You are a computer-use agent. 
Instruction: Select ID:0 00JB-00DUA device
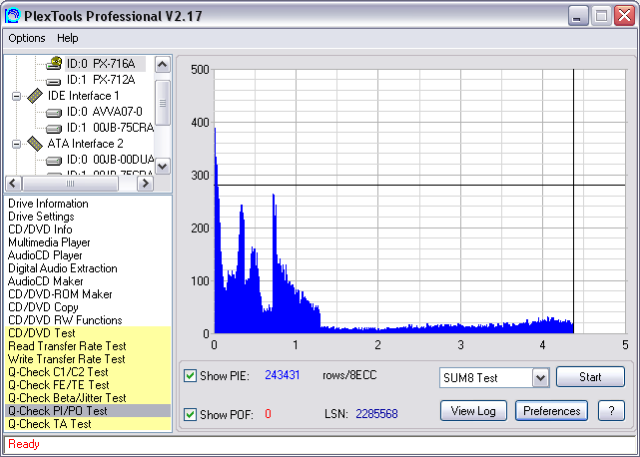coord(110,160)
